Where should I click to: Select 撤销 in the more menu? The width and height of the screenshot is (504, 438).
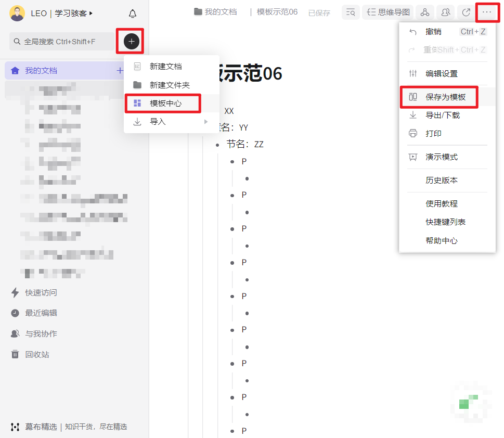447,32
